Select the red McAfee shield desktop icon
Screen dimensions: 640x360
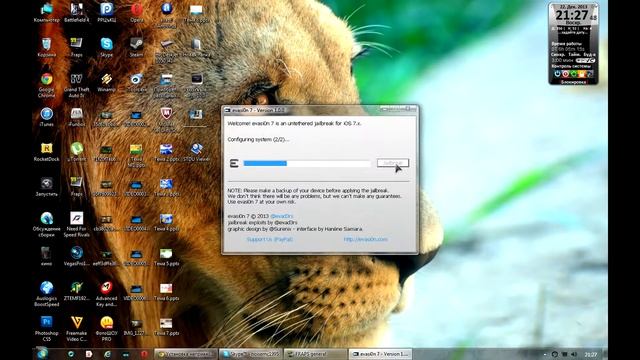point(166,119)
